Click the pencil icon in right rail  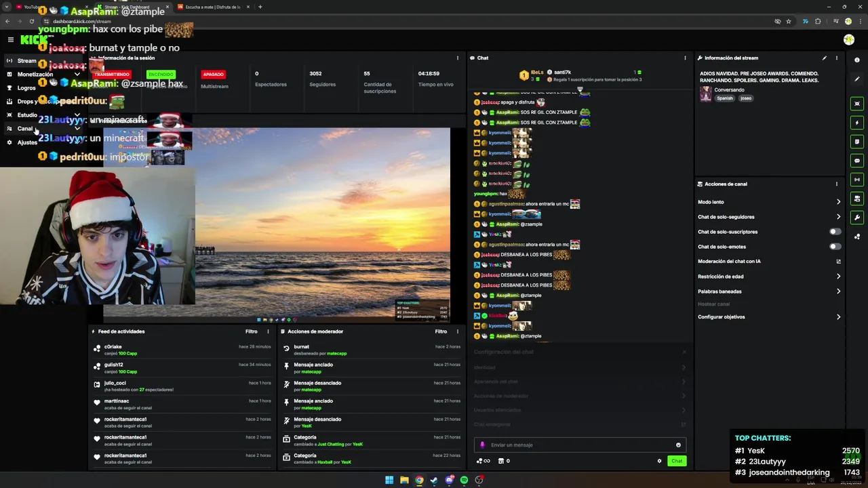click(x=857, y=79)
